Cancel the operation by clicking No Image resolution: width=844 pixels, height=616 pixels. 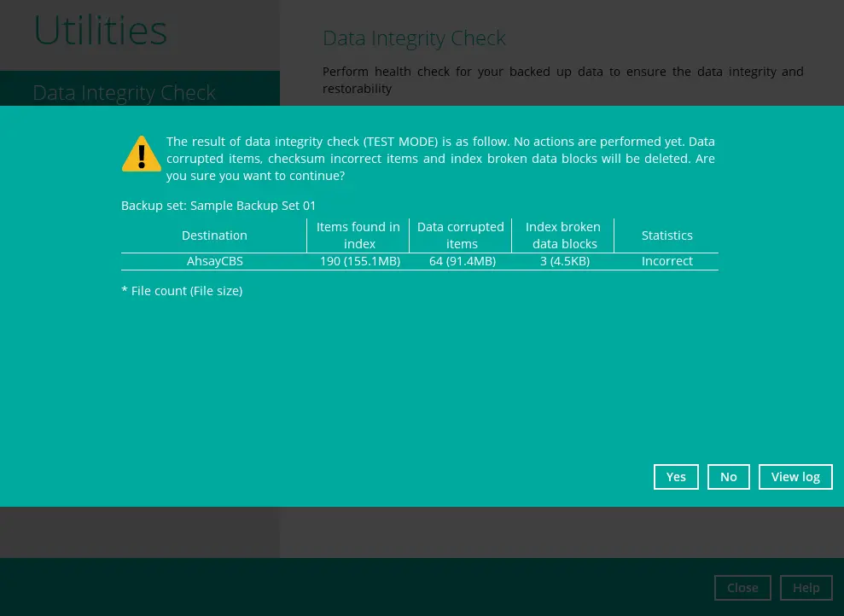click(728, 477)
